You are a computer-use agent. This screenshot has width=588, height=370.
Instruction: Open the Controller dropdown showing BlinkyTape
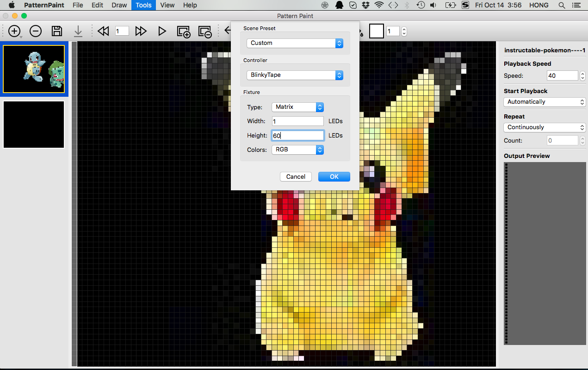point(295,75)
